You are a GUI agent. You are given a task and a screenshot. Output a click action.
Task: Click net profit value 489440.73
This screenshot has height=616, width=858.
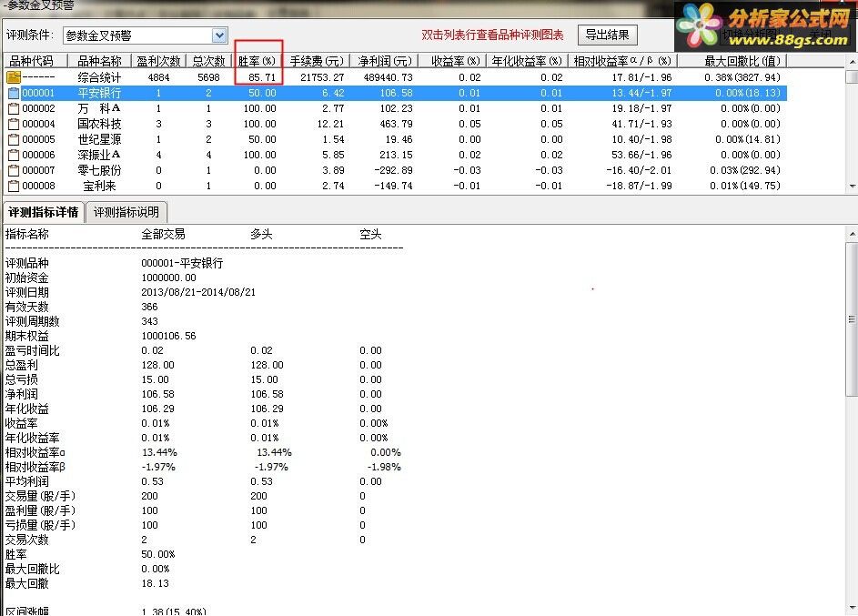pyautogui.click(x=388, y=77)
